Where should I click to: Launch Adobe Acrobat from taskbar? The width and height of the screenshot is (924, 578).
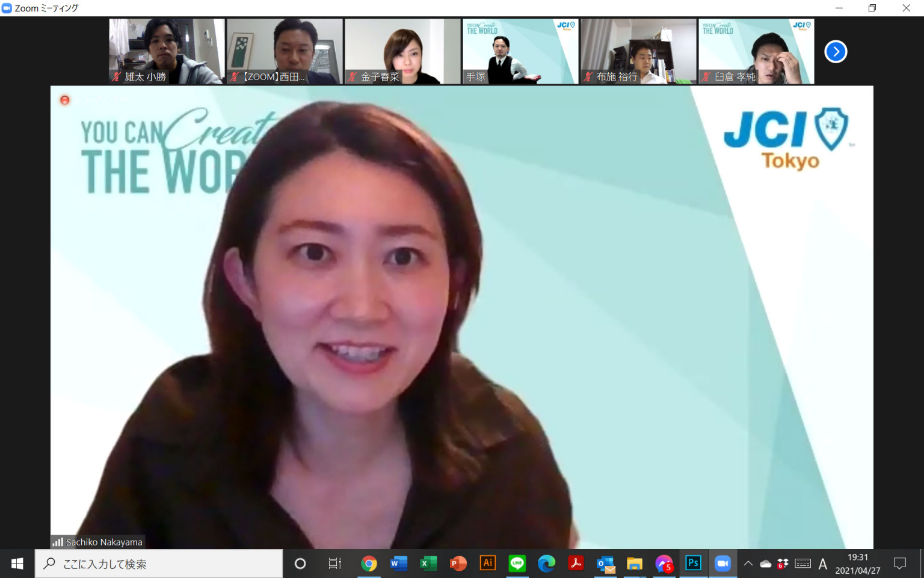click(576, 564)
